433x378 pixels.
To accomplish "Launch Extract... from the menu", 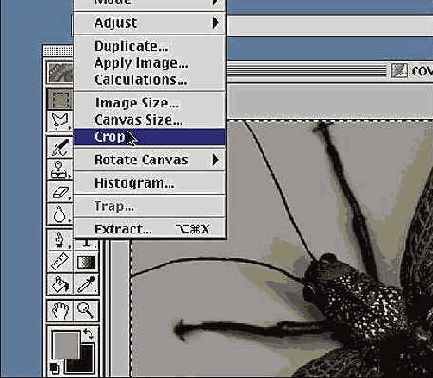I will click(150, 229).
